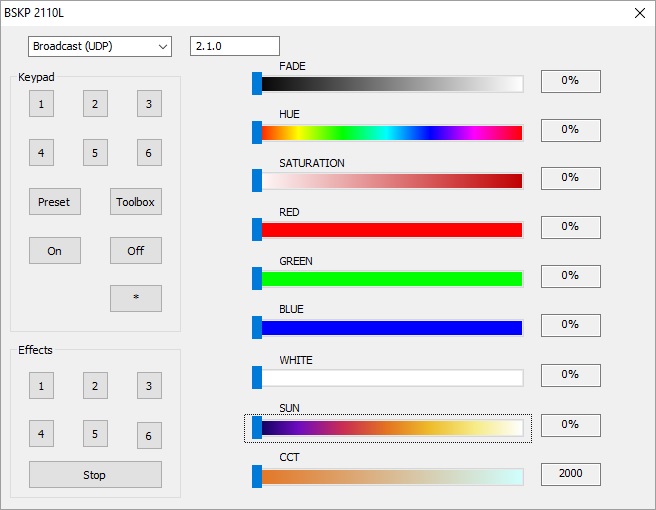The image size is (656, 510).
Task: Click the cyan area of HUE slider
Action: point(388,133)
